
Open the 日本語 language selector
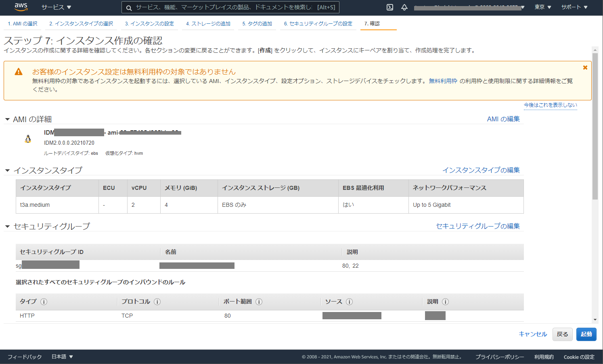(x=62, y=357)
